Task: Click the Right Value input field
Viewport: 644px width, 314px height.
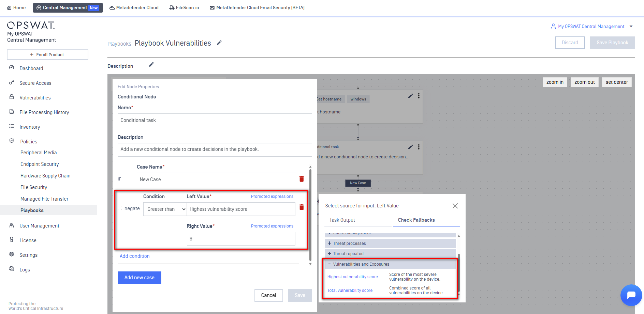Action: (x=241, y=239)
